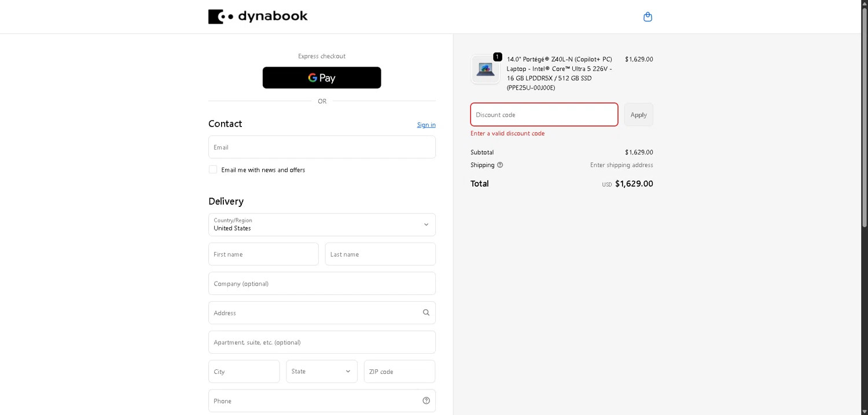Screen dimensions: 868x415
Task: Open the phone field help icon
Action: coord(426,401)
